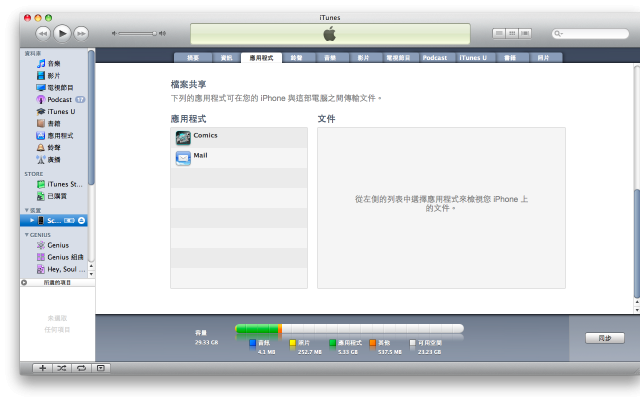Click the Podcast unplayed count badge
Screen dimensions: 640x400
pyautogui.click(x=80, y=99)
